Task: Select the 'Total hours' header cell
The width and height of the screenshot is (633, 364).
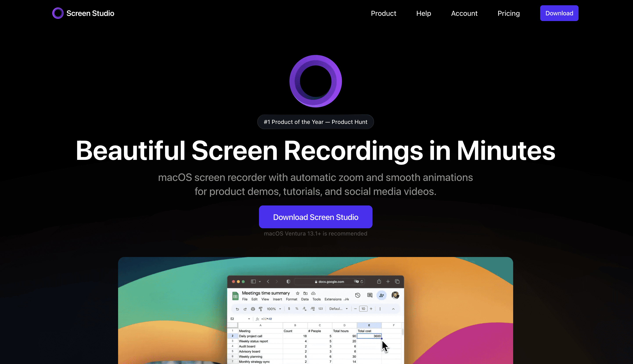Action: tap(345, 331)
